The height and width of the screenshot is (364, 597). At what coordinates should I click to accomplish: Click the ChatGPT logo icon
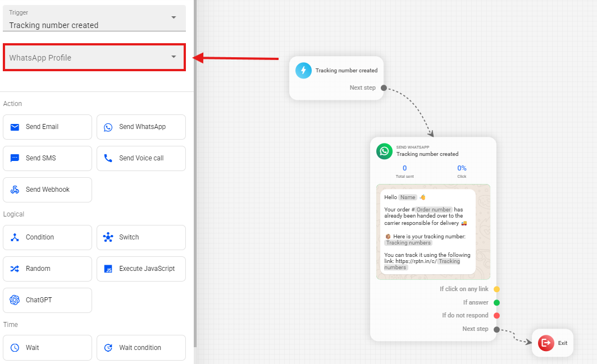(15, 300)
